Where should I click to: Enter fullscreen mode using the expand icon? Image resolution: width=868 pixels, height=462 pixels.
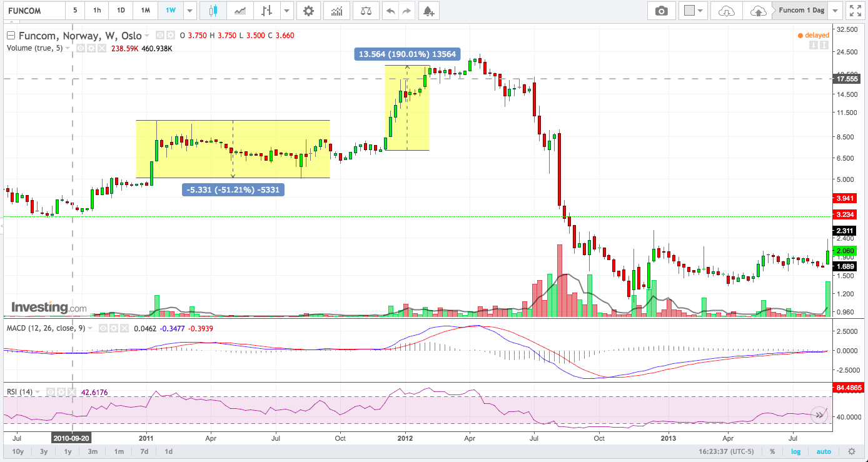854,11
